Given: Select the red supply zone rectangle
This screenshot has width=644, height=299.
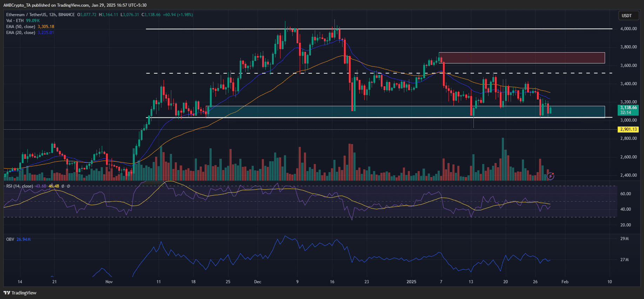Looking at the screenshot, I should (x=522, y=58).
